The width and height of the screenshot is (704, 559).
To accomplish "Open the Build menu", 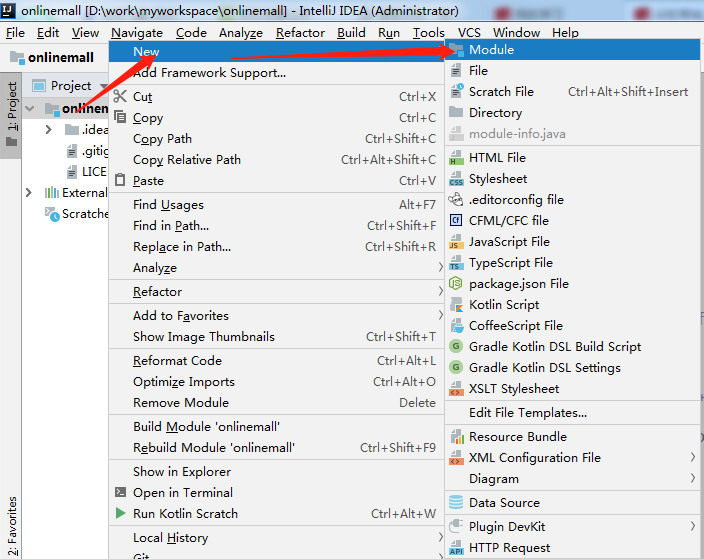I will (351, 33).
